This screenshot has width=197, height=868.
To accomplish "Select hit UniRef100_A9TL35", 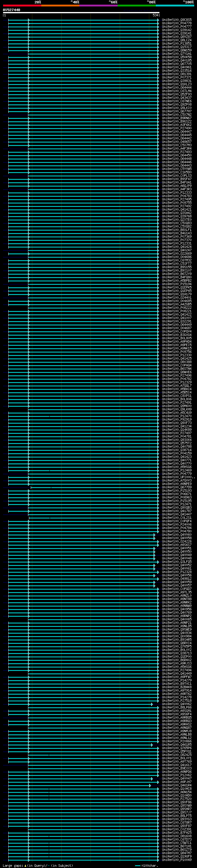I will click(177, 592).
